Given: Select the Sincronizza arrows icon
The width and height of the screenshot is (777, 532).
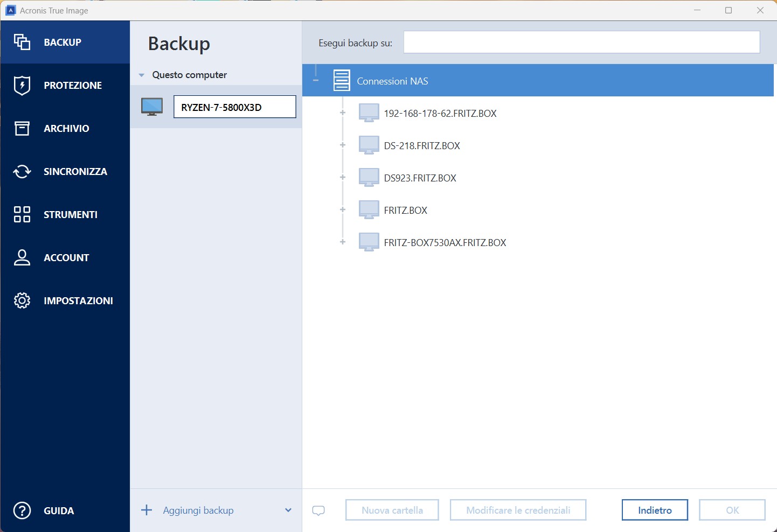Looking at the screenshot, I should click(22, 171).
